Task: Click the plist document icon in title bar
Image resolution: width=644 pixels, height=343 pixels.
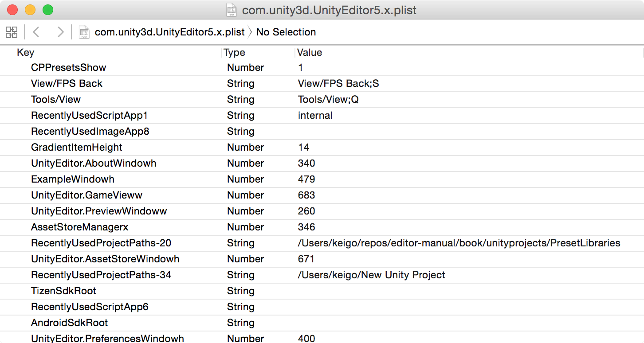Action: point(231,10)
